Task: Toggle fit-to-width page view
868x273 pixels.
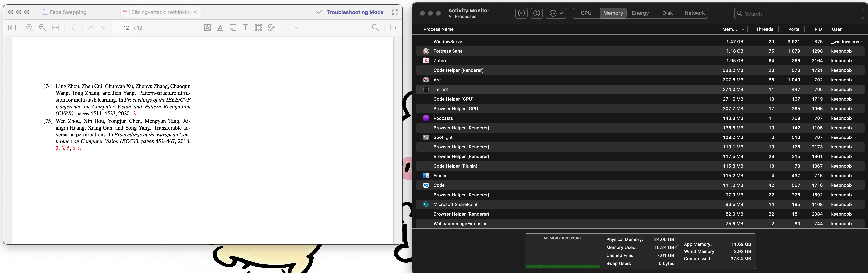Action: [x=56, y=28]
